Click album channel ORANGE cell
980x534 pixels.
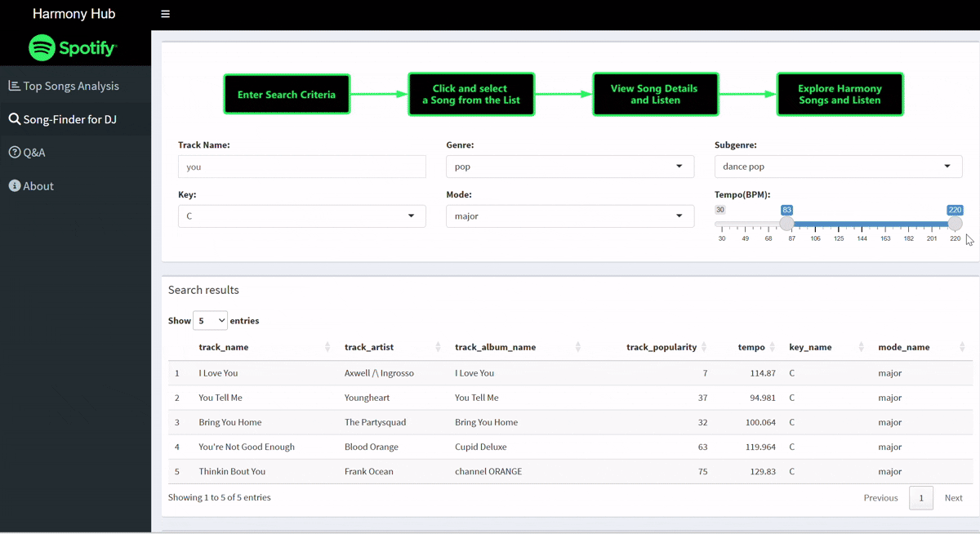[488, 471]
